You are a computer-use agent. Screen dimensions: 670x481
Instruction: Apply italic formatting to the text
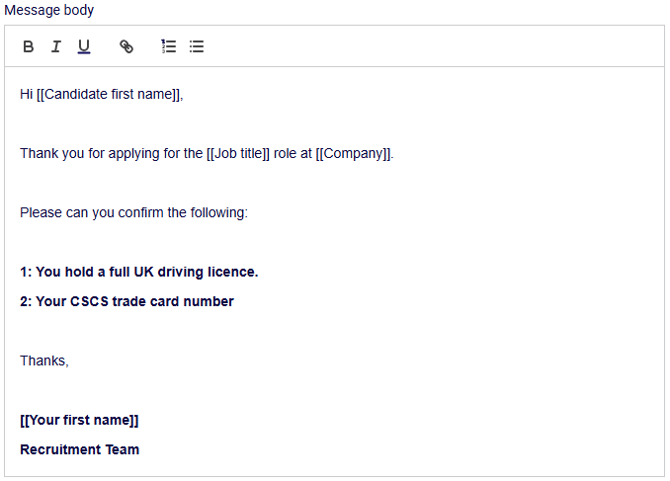56,47
